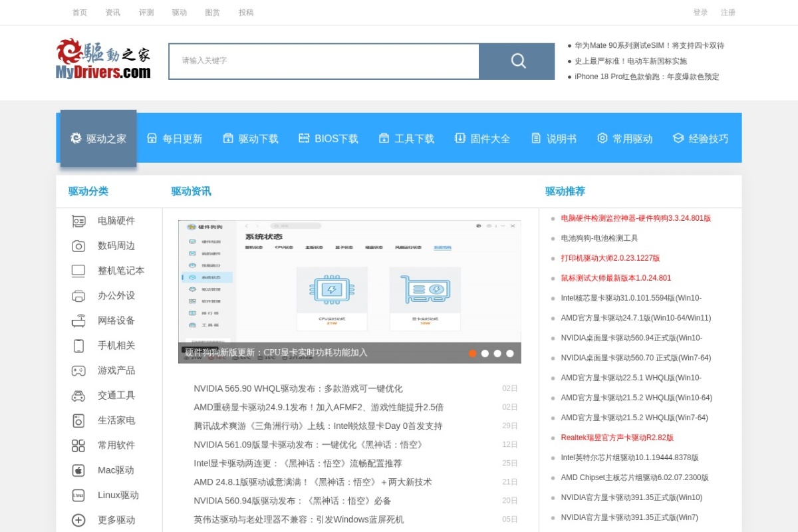Select the 数码周边 camera icon
Viewport: 798px width, 532px height.
(x=78, y=246)
